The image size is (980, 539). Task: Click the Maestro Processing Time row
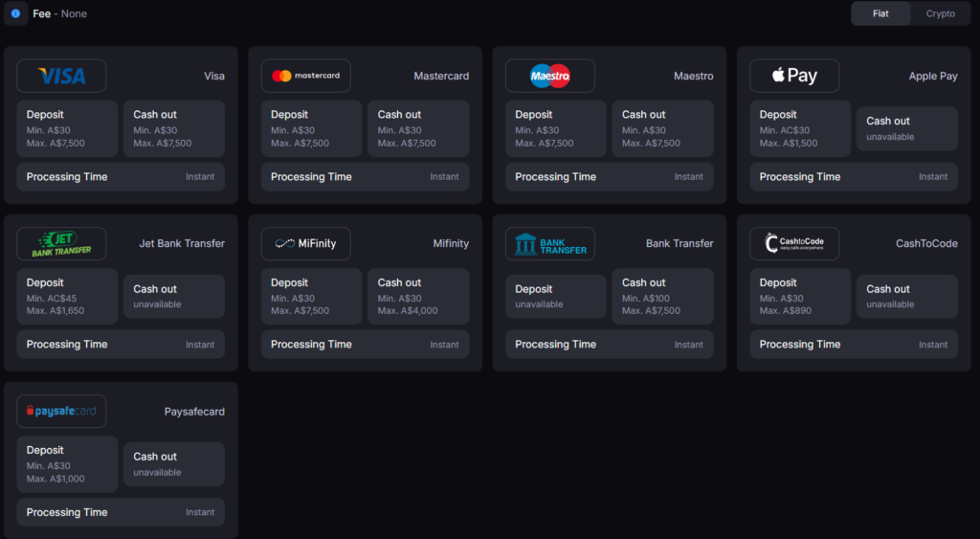click(x=610, y=177)
